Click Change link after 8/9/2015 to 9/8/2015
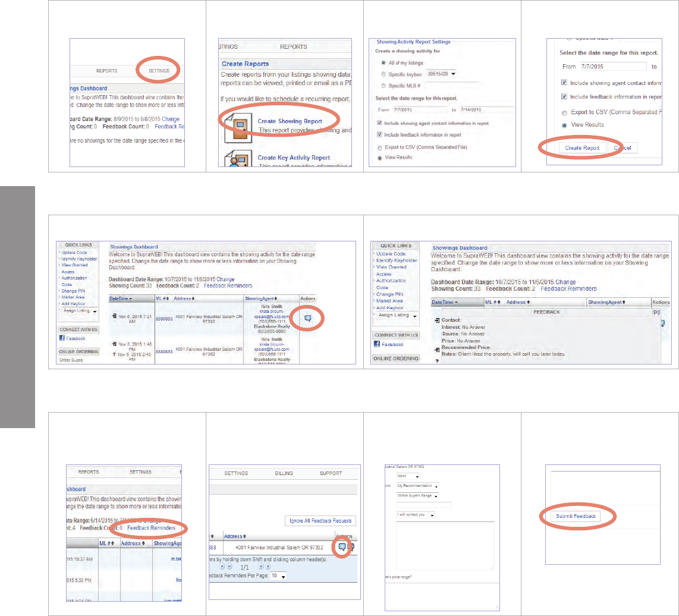This screenshot has height=616, width=679. tap(171, 119)
